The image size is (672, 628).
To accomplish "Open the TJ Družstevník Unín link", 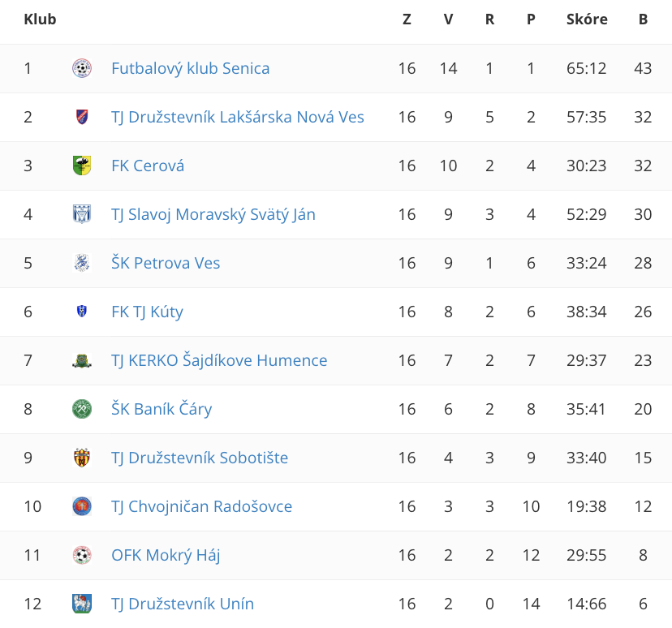I will point(183,604).
